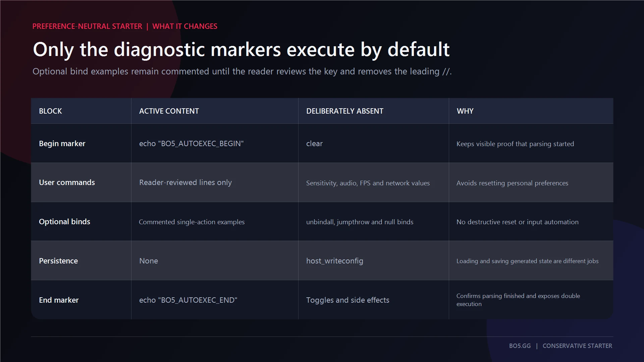Select the 'WHAT IT CHANGES' header label

click(185, 26)
